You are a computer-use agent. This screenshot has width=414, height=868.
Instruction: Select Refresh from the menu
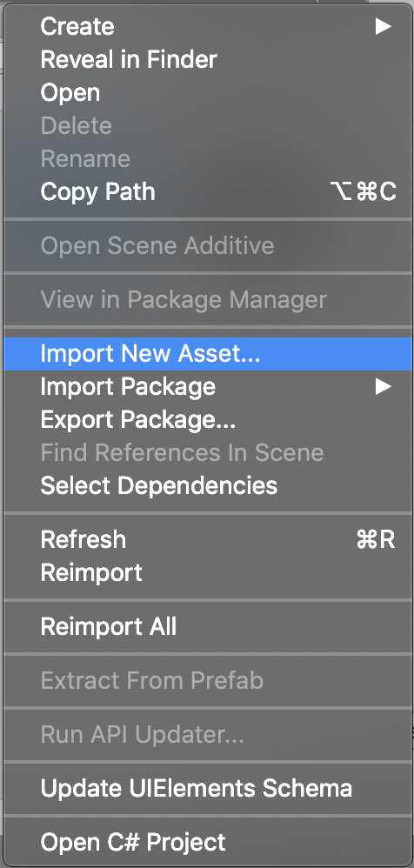pos(207,539)
